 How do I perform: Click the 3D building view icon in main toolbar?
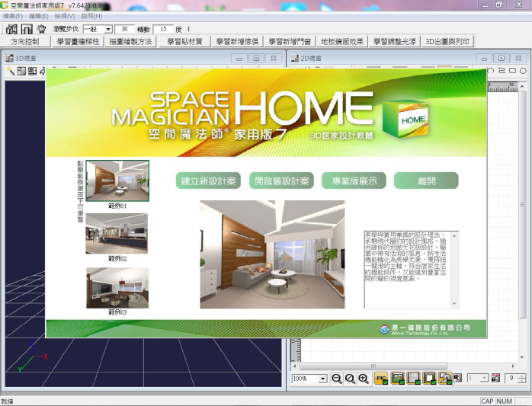11,29
